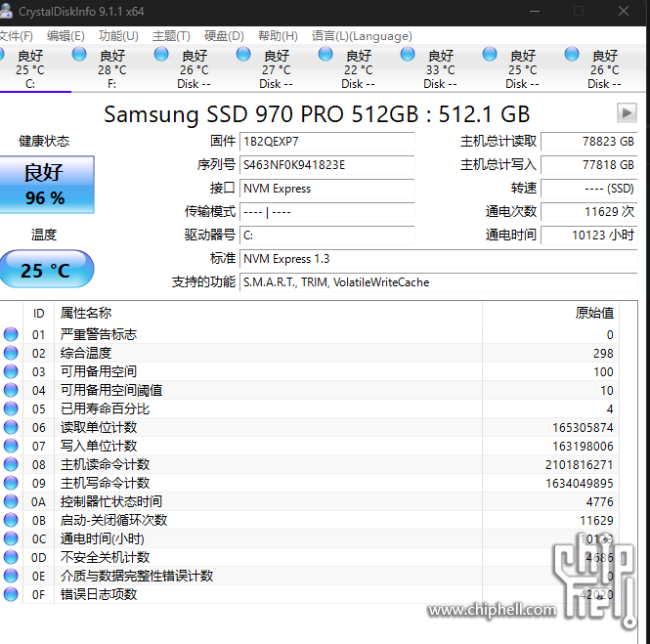Select the 控制器忙状态时间 value 4776
The width and height of the screenshot is (650, 644).
pos(600,502)
